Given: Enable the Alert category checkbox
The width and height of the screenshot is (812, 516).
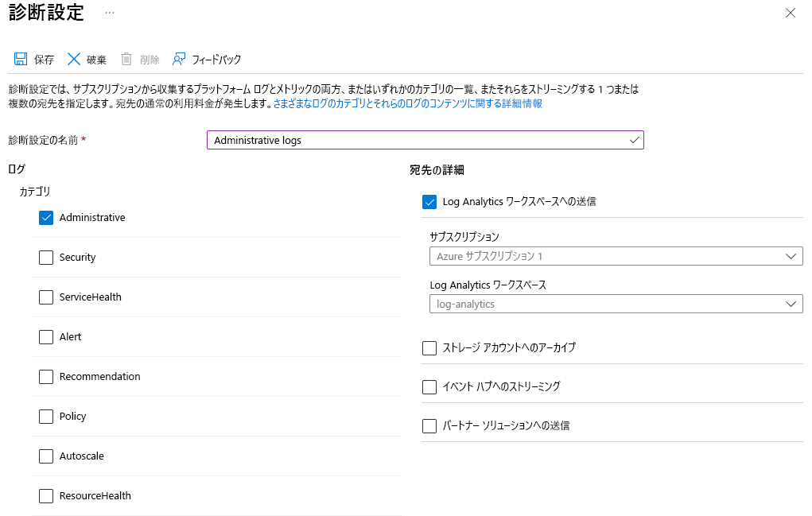Looking at the screenshot, I should pyautogui.click(x=46, y=337).
